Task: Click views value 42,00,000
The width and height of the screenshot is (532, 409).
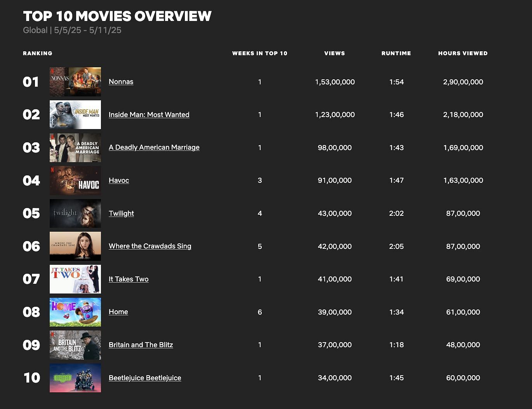Action: click(x=335, y=246)
